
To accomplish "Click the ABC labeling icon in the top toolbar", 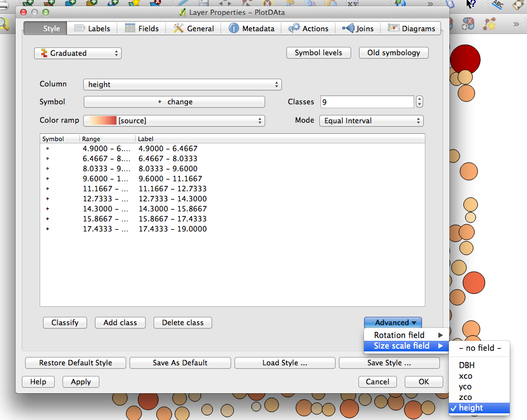I will point(497,5).
